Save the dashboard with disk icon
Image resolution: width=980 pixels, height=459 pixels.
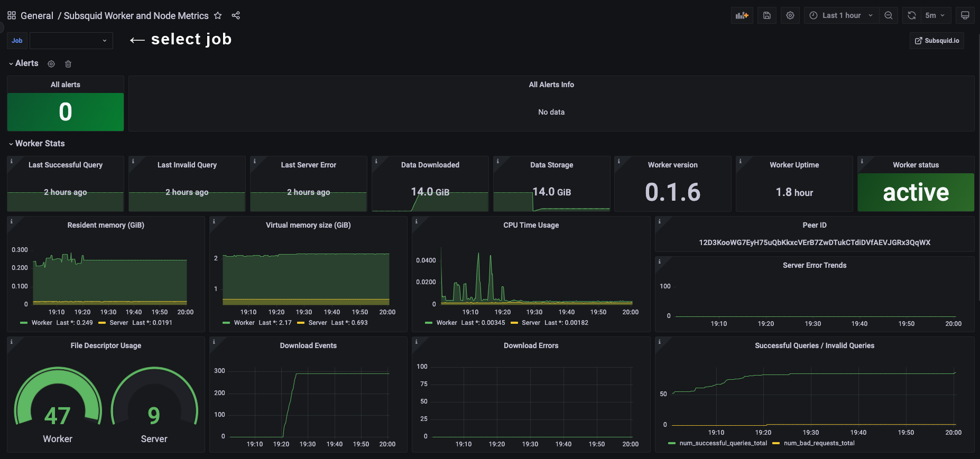766,15
